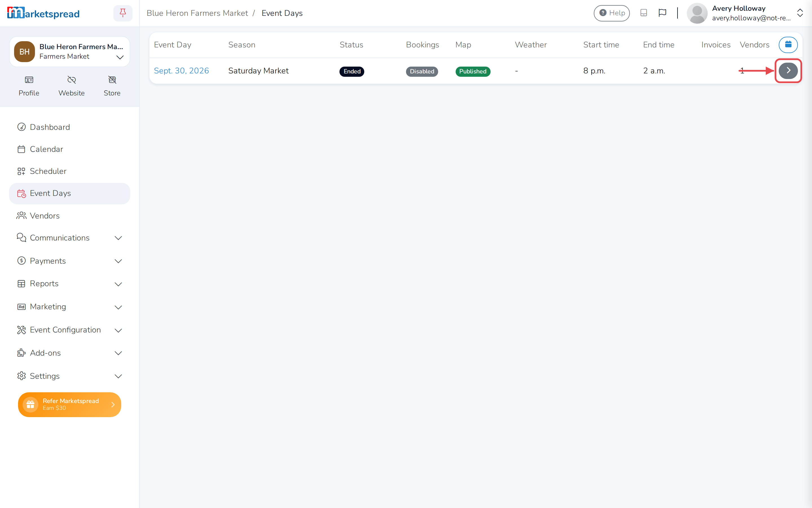Click the Weather column header
This screenshot has height=508, width=812.
(531, 45)
